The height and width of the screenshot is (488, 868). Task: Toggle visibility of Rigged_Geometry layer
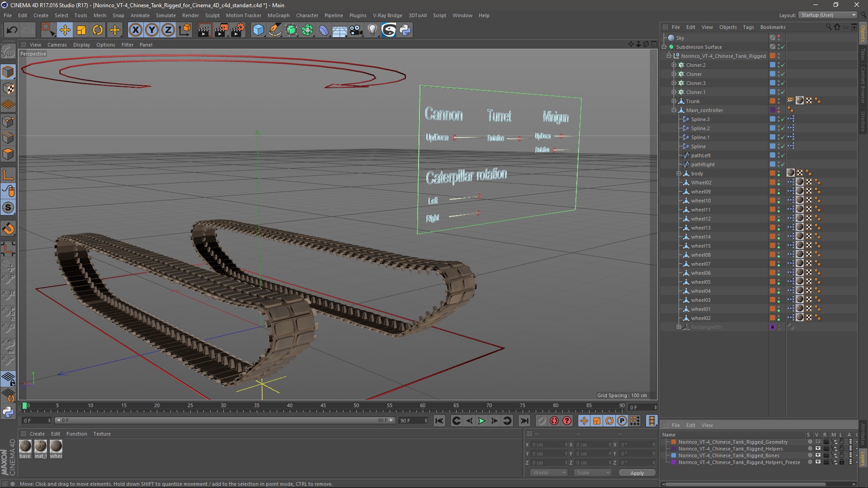(x=818, y=442)
